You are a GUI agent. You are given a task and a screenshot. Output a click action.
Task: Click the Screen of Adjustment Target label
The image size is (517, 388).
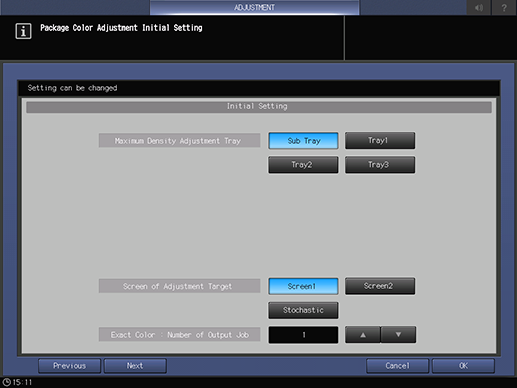pos(179,286)
